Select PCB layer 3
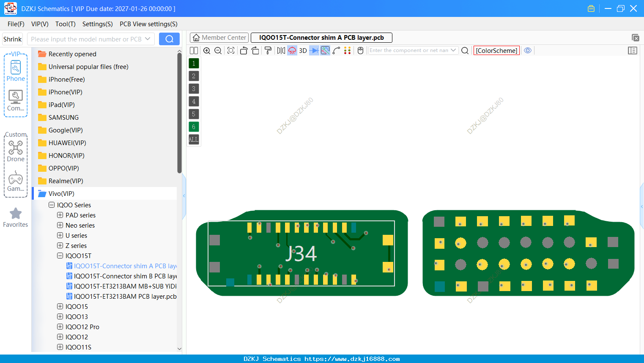 194,89
